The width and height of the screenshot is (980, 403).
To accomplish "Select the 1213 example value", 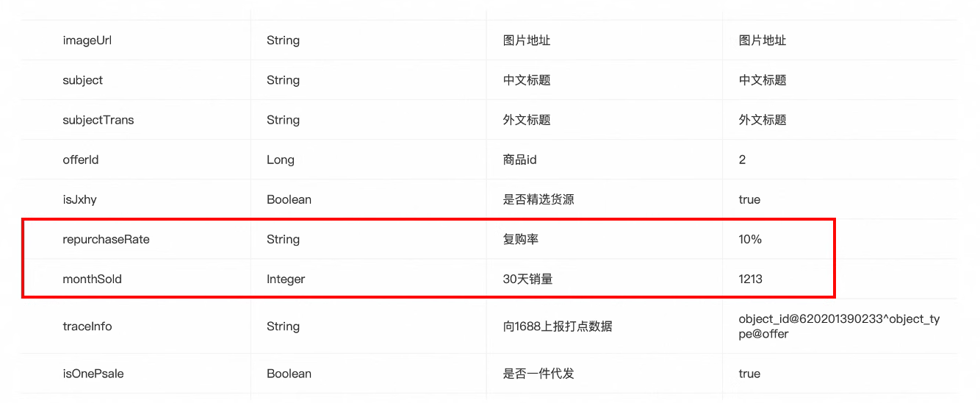I will click(x=750, y=279).
